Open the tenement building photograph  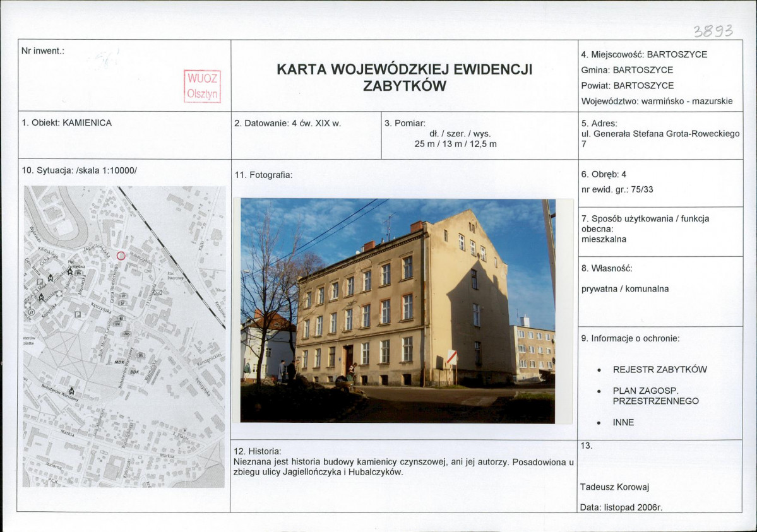coord(398,310)
